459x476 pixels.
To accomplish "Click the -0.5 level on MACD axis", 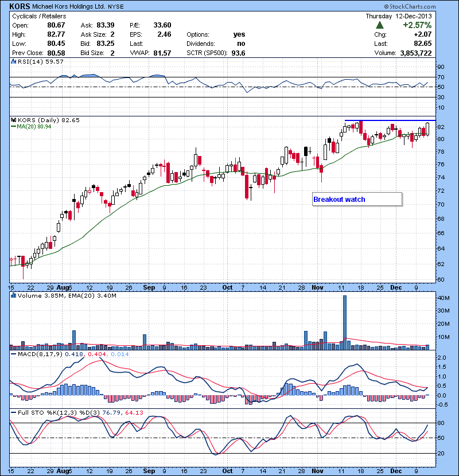I will [442, 405].
